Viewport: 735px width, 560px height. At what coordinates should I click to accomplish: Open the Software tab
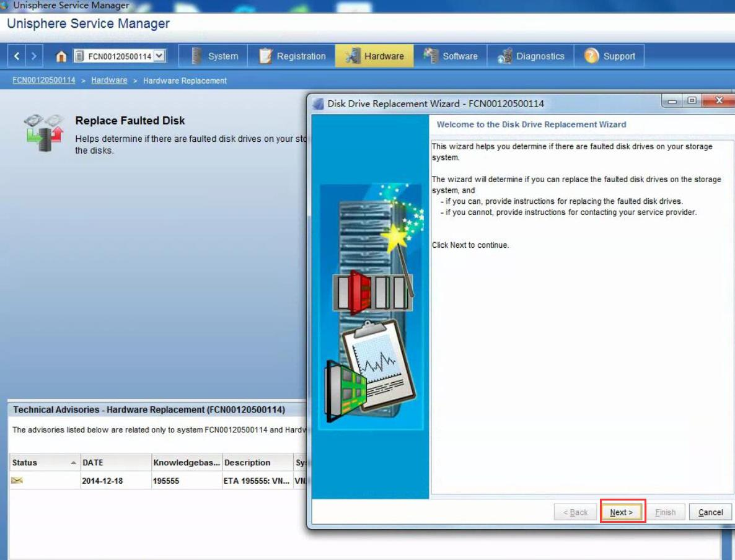[450, 56]
